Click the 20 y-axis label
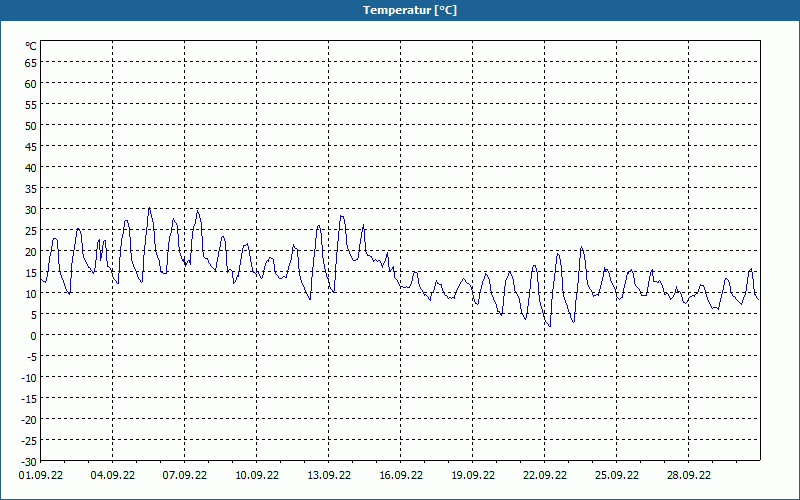The width and height of the screenshot is (800, 500). click(31, 252)
